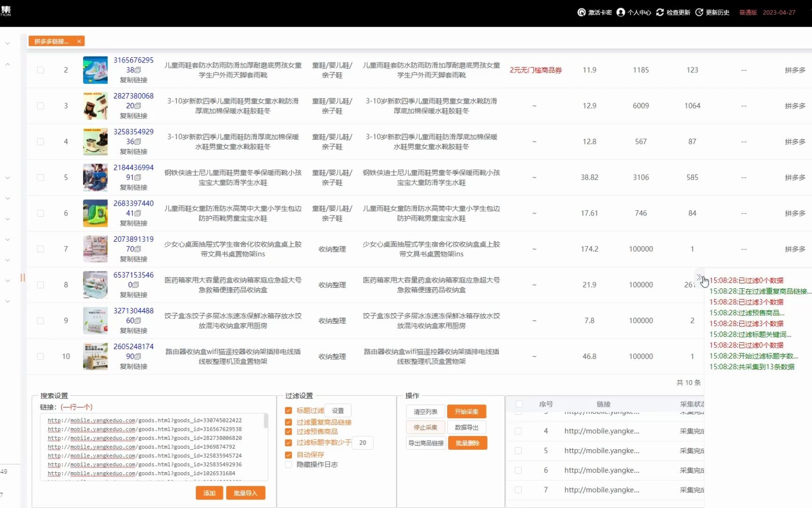
Task: Toggle the 标题过滤 checkbox
Action: [289, 411]
